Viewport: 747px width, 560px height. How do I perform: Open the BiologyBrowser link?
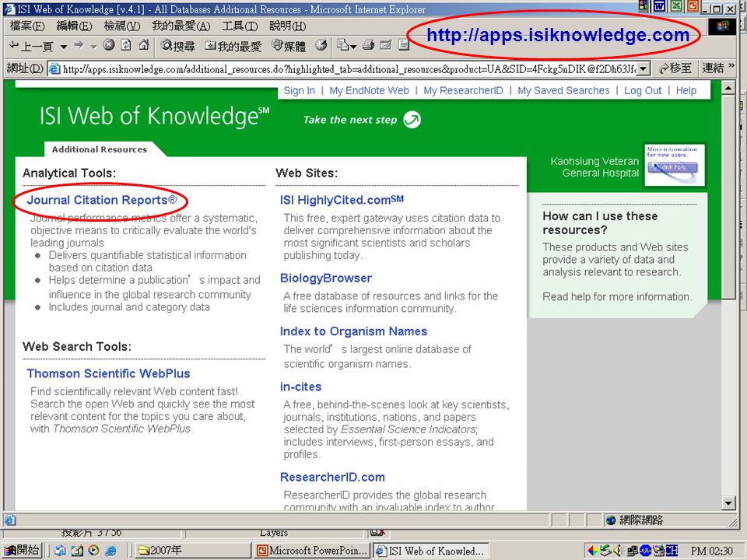coord(326,278)
